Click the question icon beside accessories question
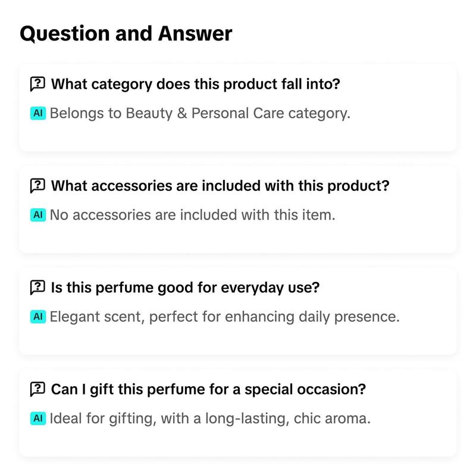The width and height of the screenshot is (476, 476). point(37,186)
